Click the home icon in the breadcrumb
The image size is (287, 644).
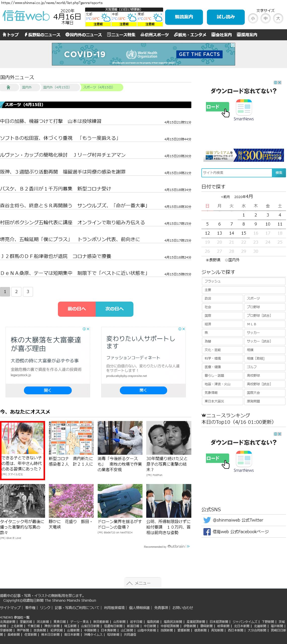tap(8, 87)
